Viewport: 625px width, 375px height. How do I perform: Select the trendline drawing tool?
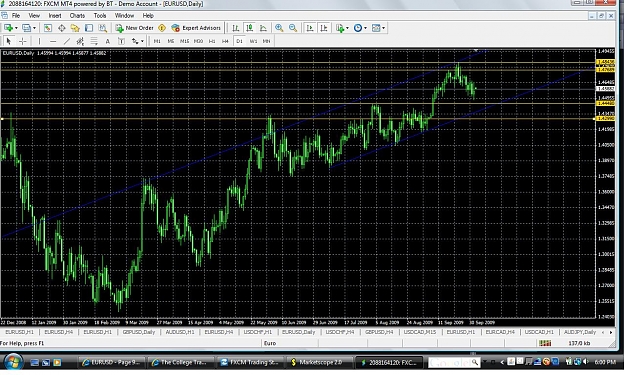(67, 41)
